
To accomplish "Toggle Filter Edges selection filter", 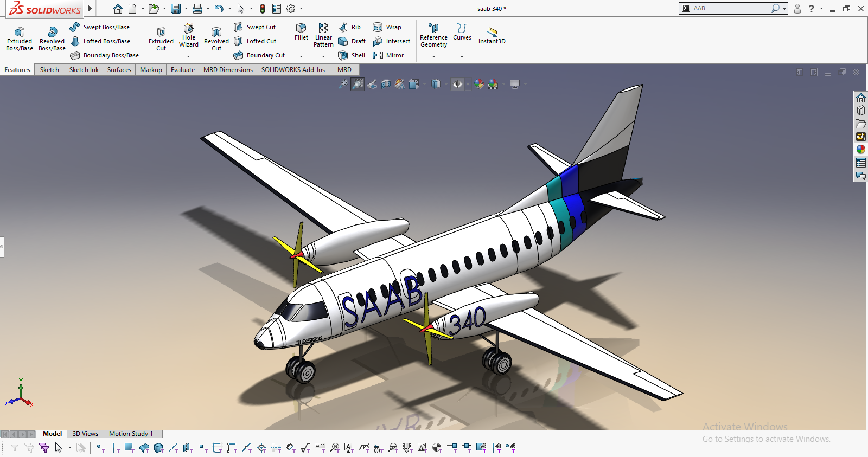I will point(116,448).
